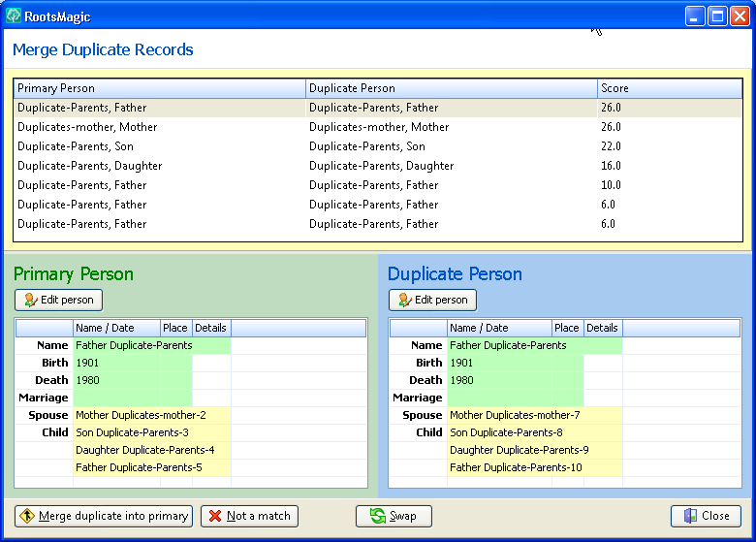Click Place header in Duplicate Person grid
756x542 pixels.
pyautogui.click(x=567, y=328)
